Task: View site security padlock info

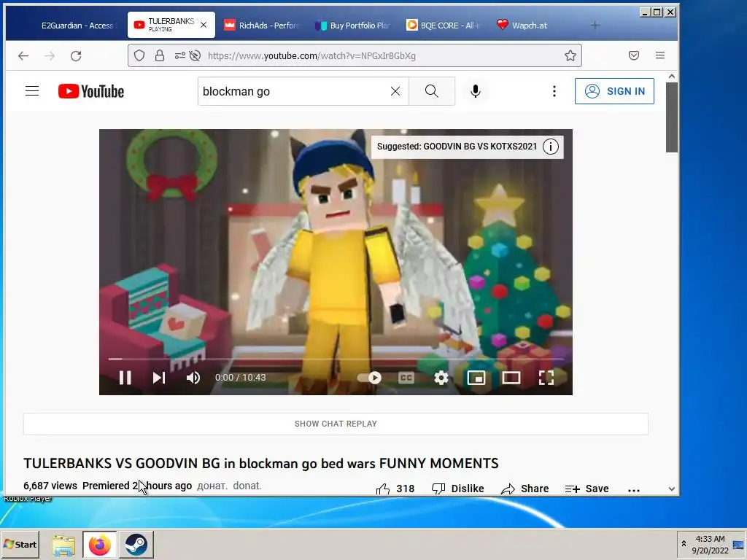Action: pos(160,55)
